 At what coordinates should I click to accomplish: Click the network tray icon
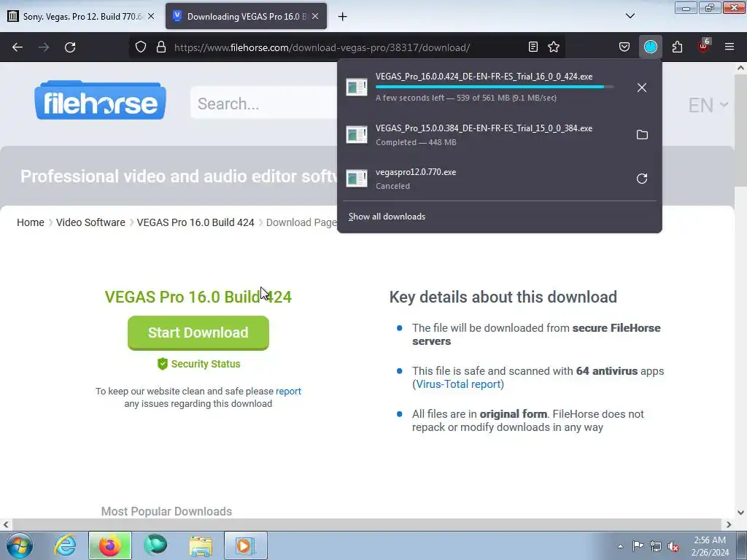click(x=656, y=546)
